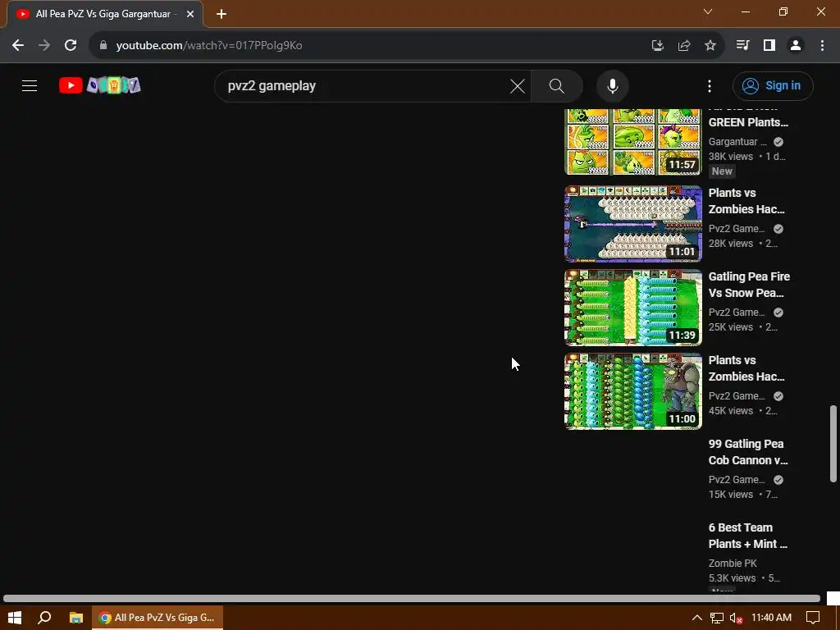Screen dimensions: 840x630
Task: Open the 11:00 Gargantuar video thumbnail
Action: [633, 391]
